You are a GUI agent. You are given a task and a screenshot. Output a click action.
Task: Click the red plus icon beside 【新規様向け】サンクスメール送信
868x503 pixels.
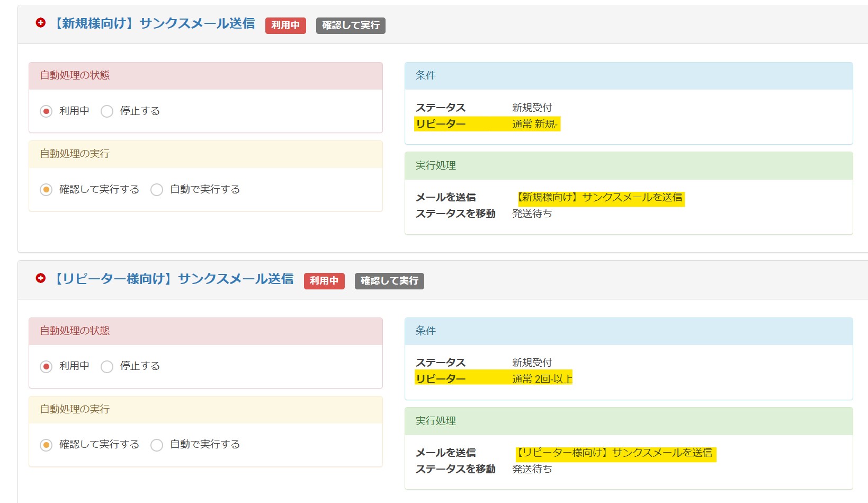41,23
